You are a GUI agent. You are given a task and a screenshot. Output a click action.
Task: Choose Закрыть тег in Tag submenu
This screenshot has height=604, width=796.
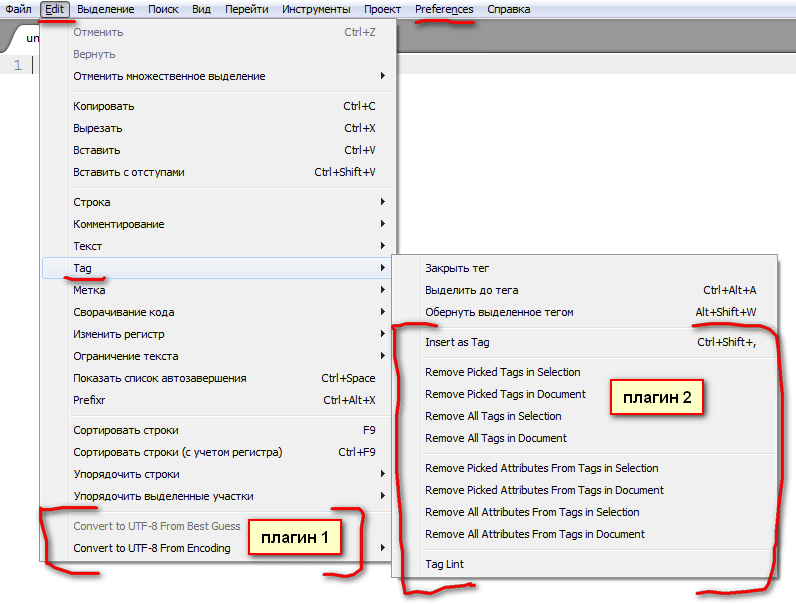(585, 268)
